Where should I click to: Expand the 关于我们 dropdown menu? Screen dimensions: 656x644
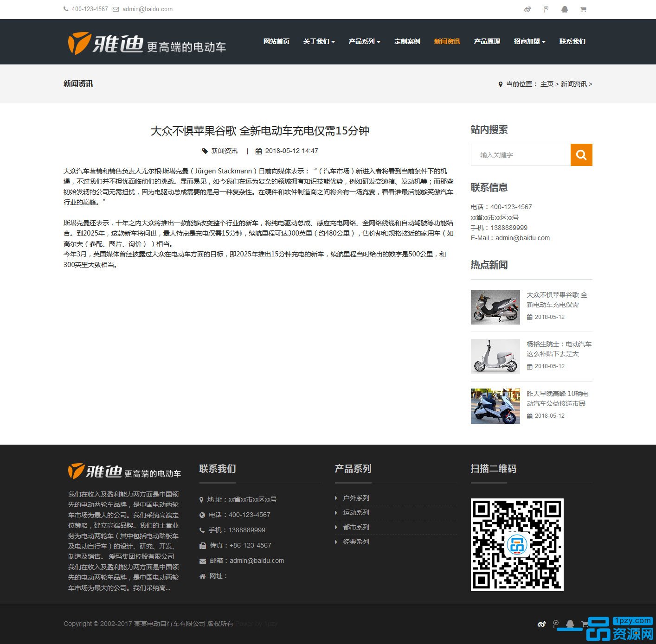tap(319, 41)
